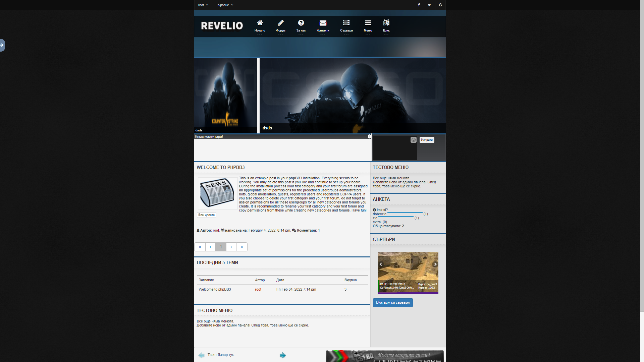Click the left-edge arrow sidebar toggle
The height and width of the screenshot is (362, 644).
coord(2,45)
